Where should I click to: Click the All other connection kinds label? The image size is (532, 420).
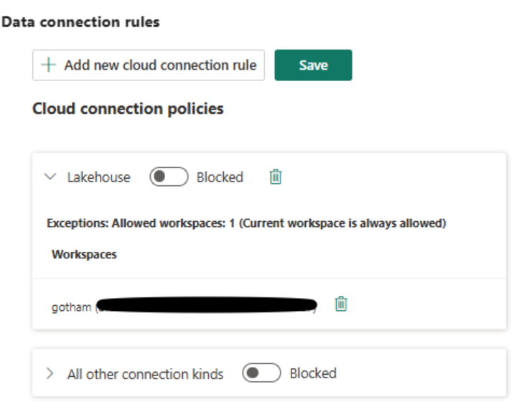click(145, 374)
